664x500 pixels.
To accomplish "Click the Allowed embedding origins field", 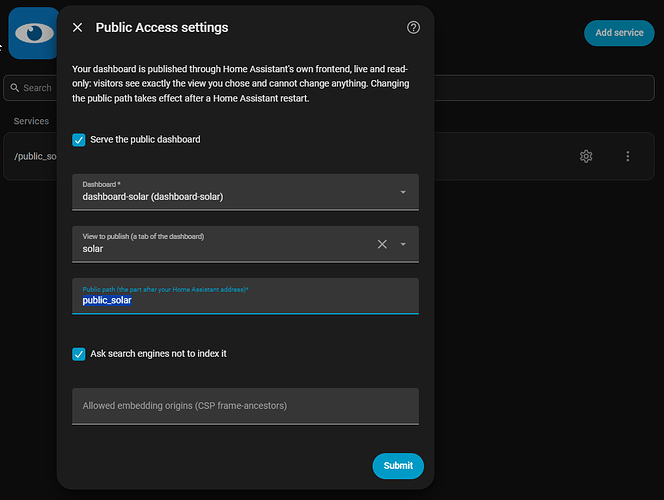I will point(245,406).
